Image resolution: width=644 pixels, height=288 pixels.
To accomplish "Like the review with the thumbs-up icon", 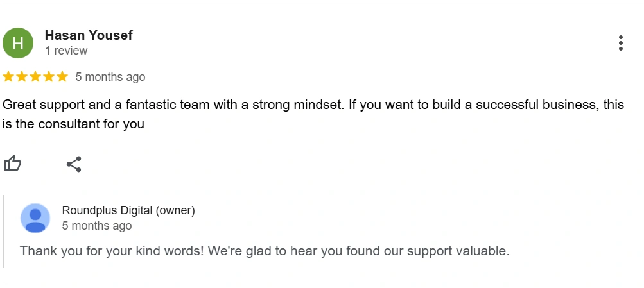I will click(x=12, y=164).
